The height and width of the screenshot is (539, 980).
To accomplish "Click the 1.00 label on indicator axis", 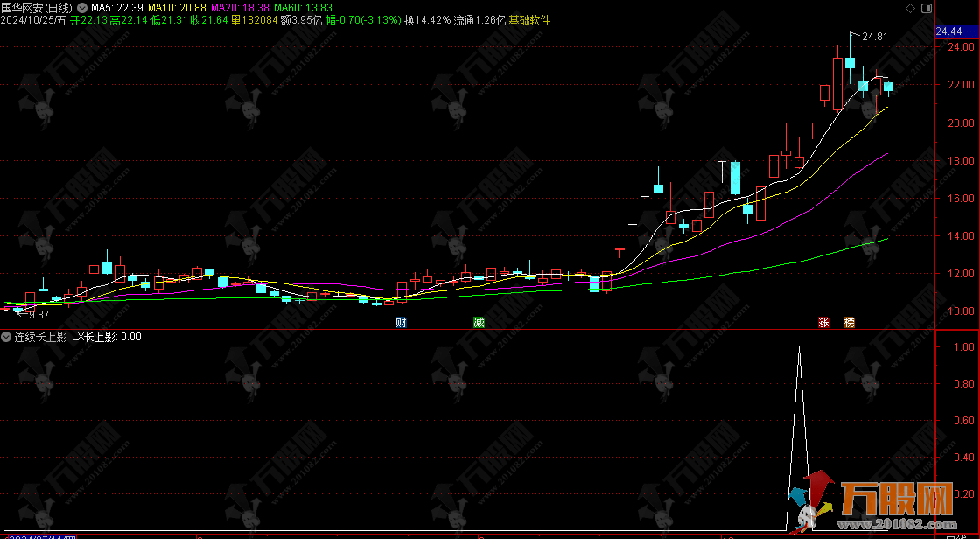I will [964, 347].
